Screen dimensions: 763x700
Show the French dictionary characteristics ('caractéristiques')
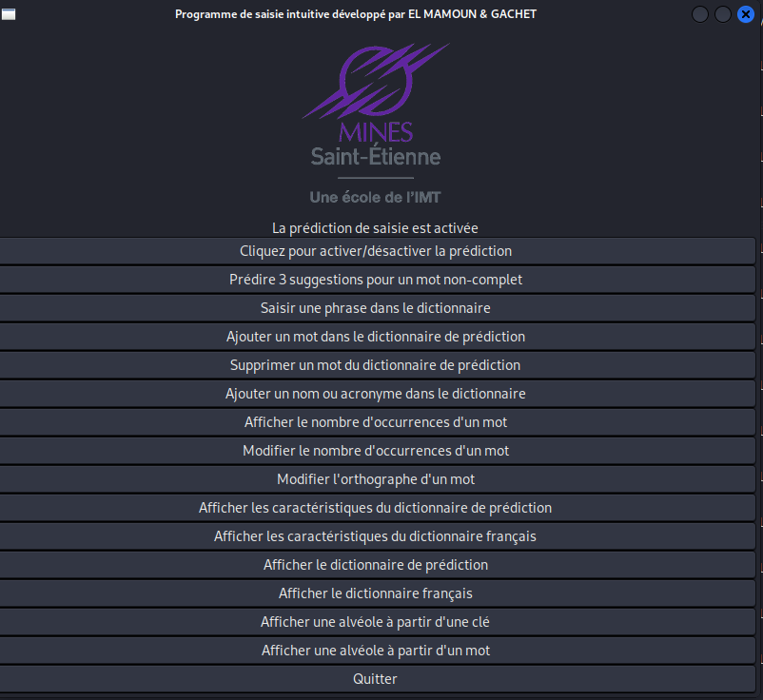pyautogui.click(x=376, y=536)
